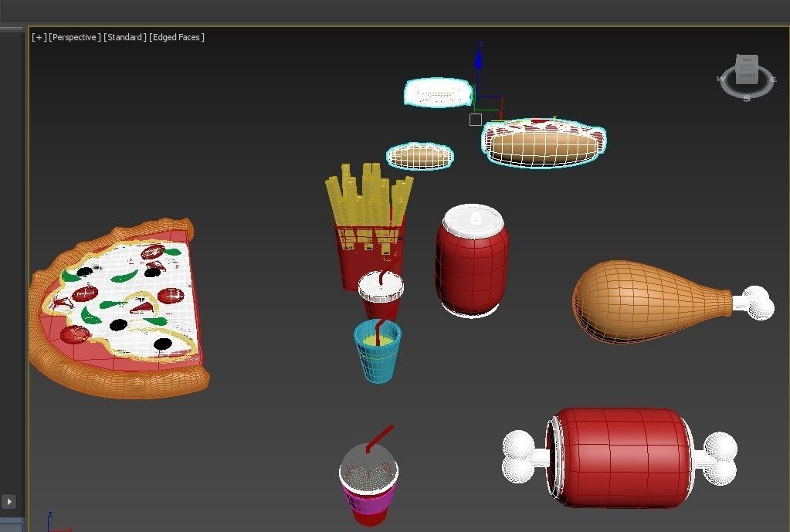790x532 pixels.
Task: Click the blue Z axis gizmo arrow
Action: coord(478,60)
